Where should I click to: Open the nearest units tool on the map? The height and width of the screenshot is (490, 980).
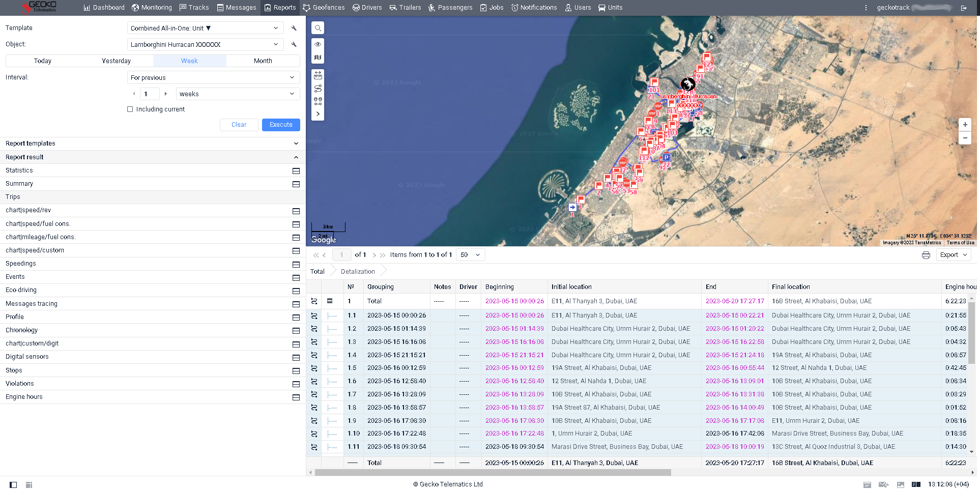[x=318, y=101]
